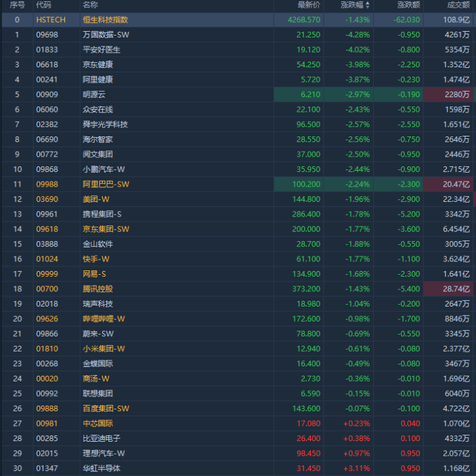Screen dimensions: 476x476
Task: Click change amount -62.030
Action: pos(407,20)
